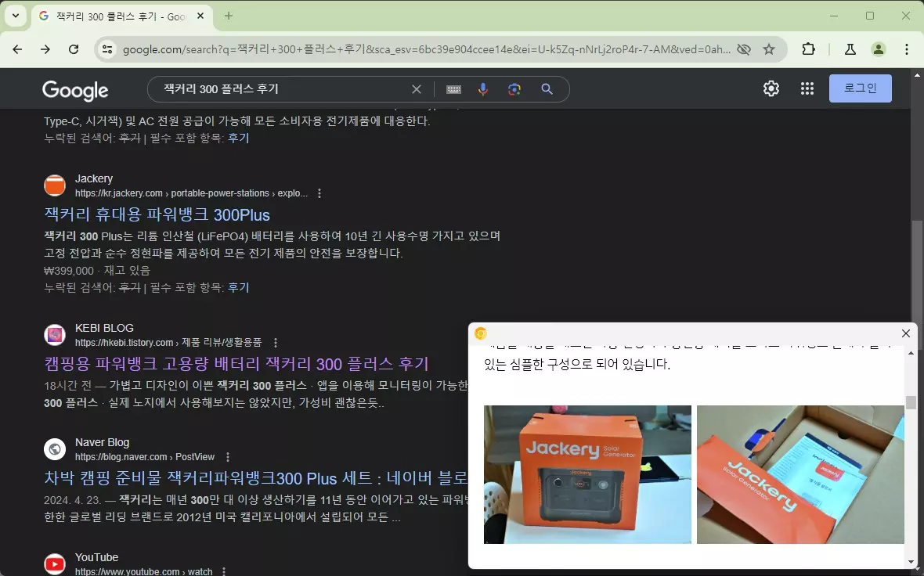
Task: Open blog.naver.com PostView URL
Action: 144,457
